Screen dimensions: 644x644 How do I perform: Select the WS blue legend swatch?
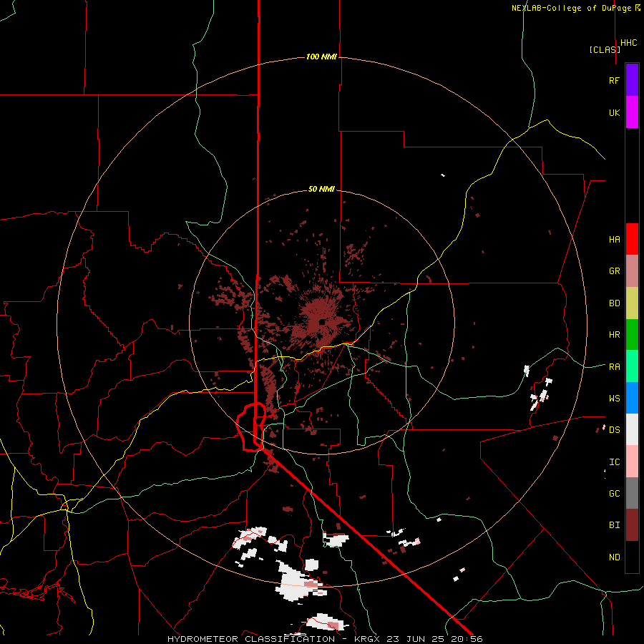[x=632, y=398]
